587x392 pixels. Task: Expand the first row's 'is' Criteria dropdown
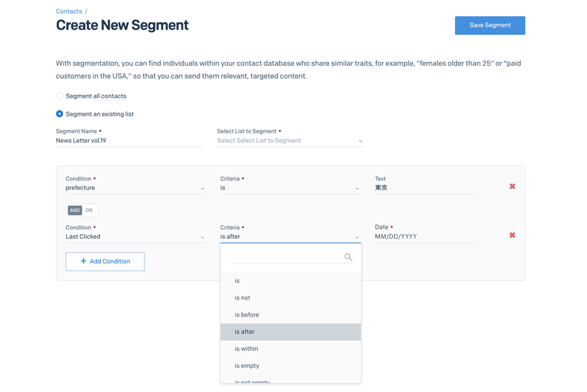coord(290,188)
